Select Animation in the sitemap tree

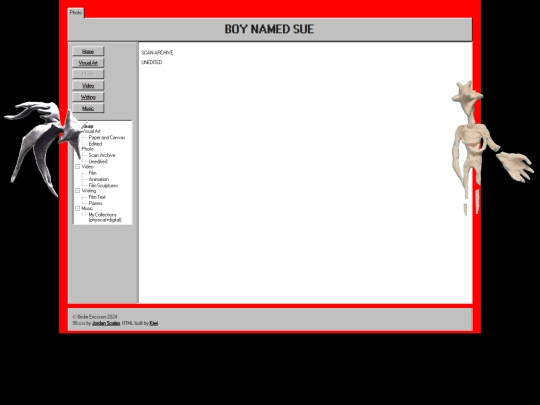click(x=99, y=179)
